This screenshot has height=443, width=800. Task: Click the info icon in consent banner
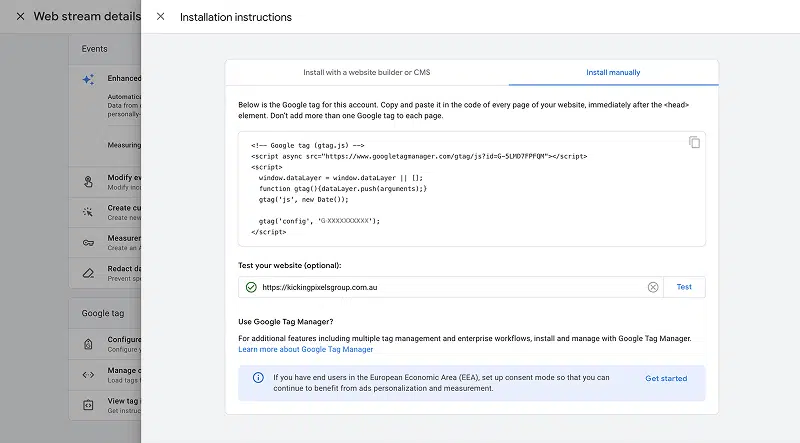(258, 378)
